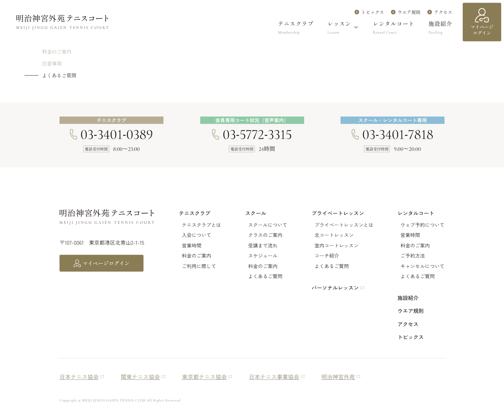Select 料金のご案内 in the side navigation
The image size is (504, 420).
57,52
